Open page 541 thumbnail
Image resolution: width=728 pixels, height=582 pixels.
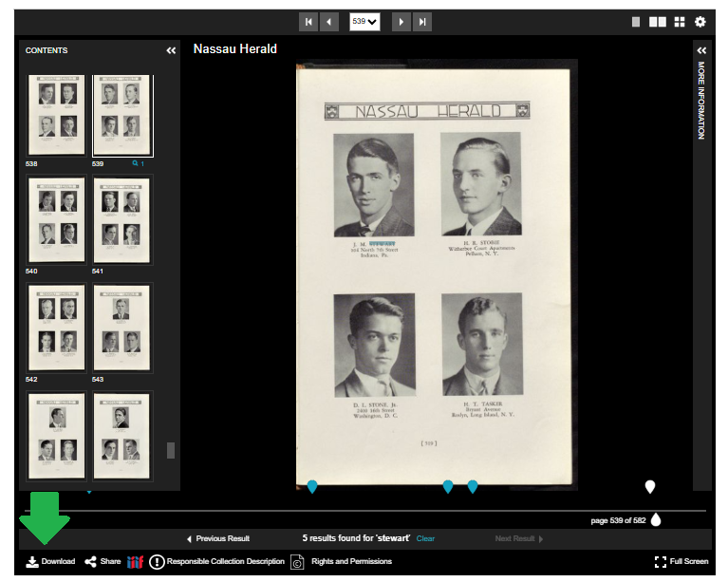[122, 220]
